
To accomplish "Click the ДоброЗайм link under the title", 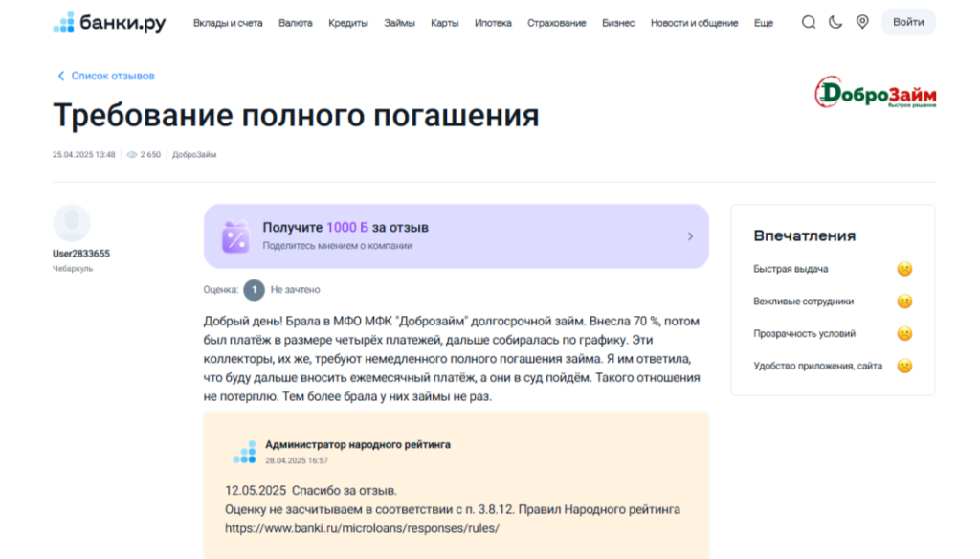I will pos(193,154).
